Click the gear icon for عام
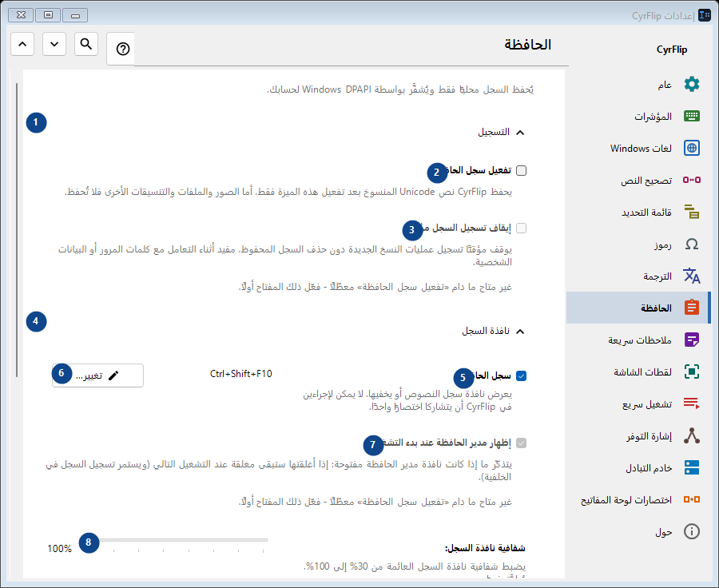 click(x=692, y=85)
